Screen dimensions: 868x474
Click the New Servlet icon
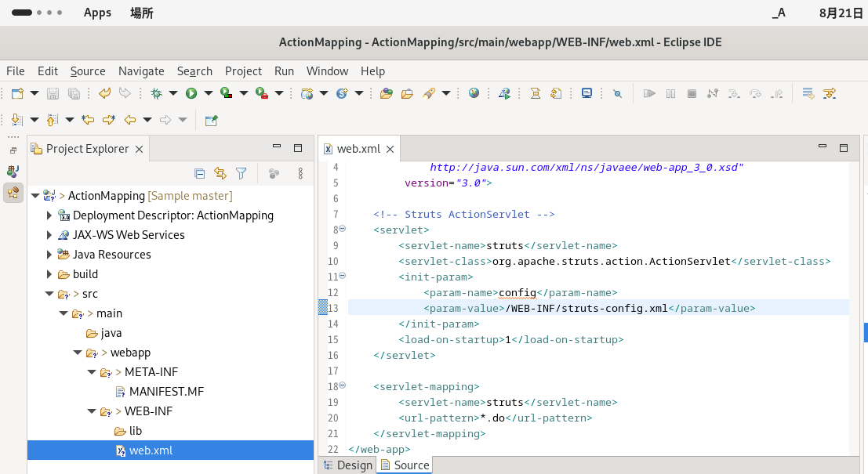[x=342, y=93]
